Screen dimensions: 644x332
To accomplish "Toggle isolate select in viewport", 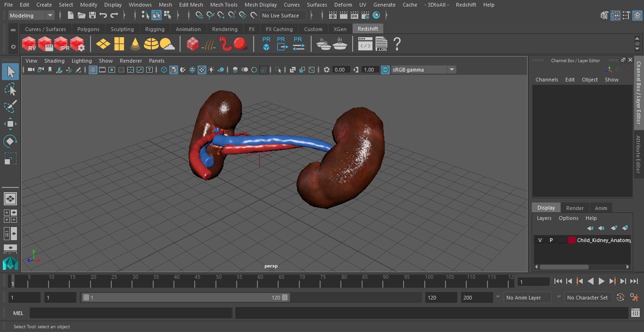I will pyautogui.click(x=278, y=70).
